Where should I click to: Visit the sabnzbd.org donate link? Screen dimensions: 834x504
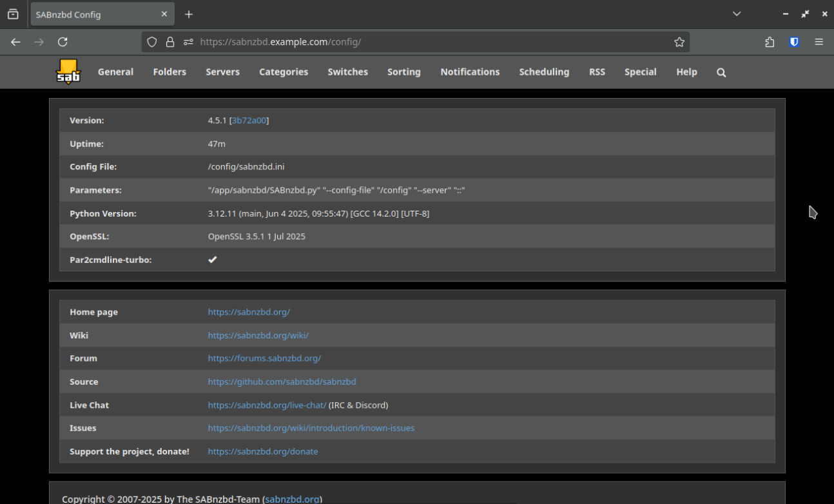263,451
